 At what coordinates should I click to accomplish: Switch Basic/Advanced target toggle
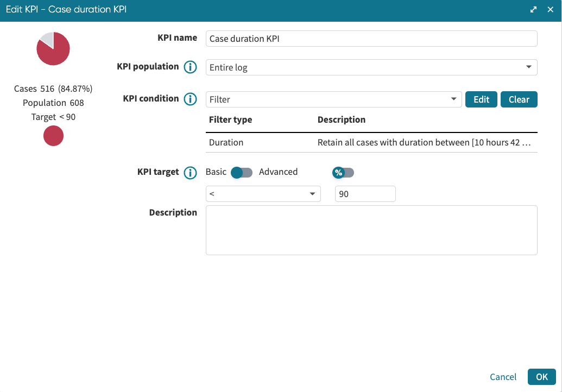[x=242, y=173]
